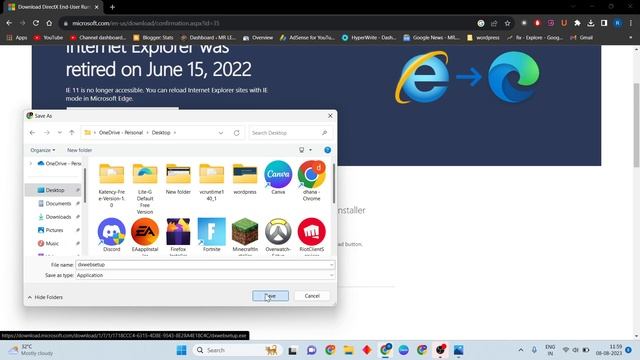Open the Organize dropdown menu

pyautogui.click(x=42, y=150)
